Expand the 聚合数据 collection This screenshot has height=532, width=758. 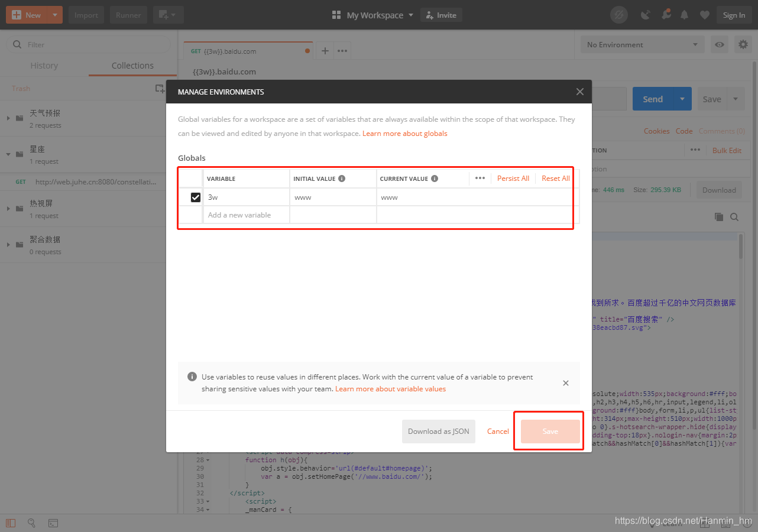click(8, 245)
